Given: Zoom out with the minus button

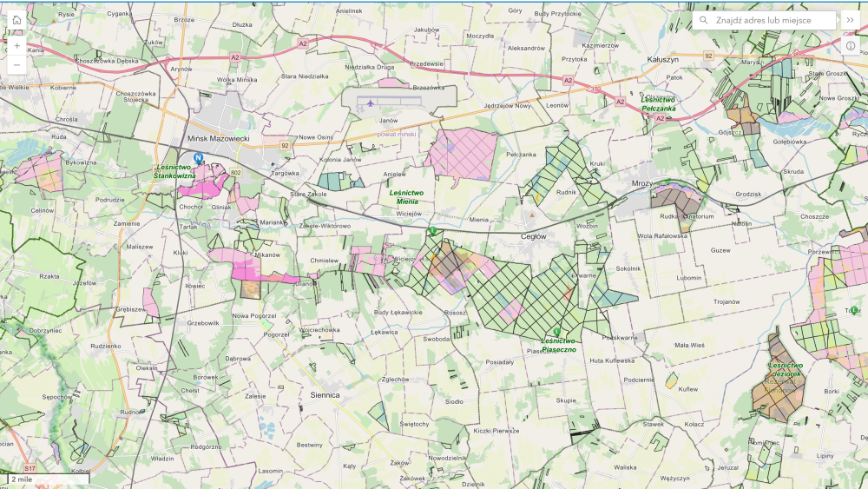Looking at the screenshot, I should click(x=16, y=64).
